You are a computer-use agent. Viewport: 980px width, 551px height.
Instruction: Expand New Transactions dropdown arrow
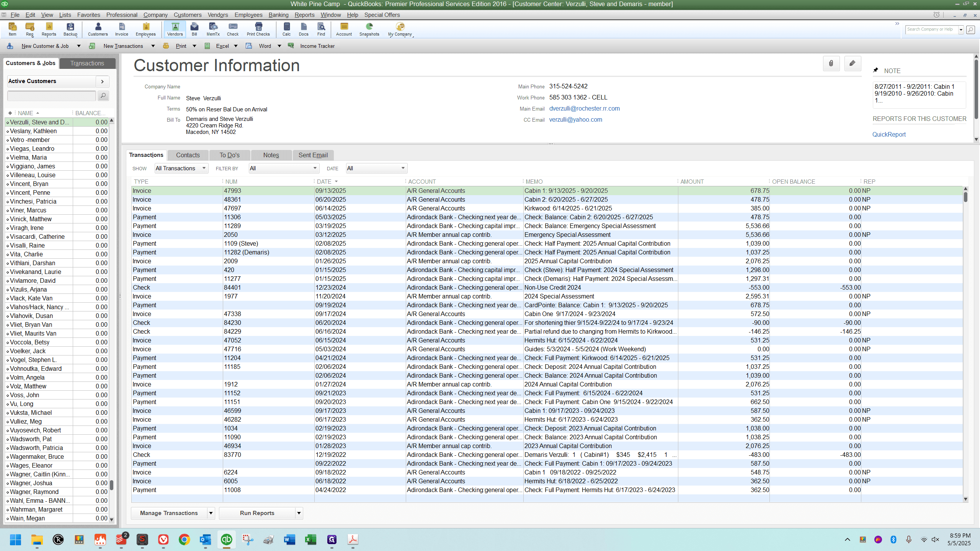point(153,46)
